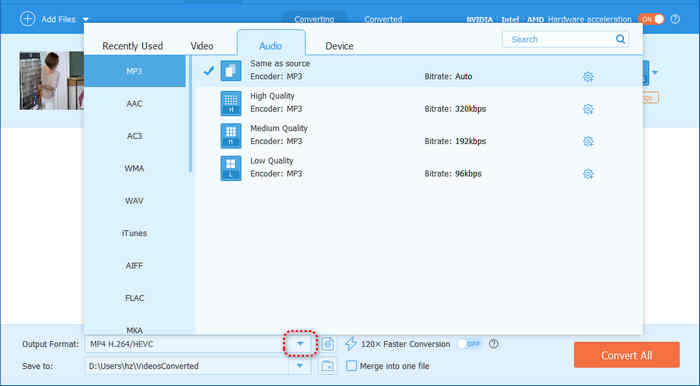Screen dimensions: 700x386
Task: Switch to the Converted tab
Action: pos(383,20)
